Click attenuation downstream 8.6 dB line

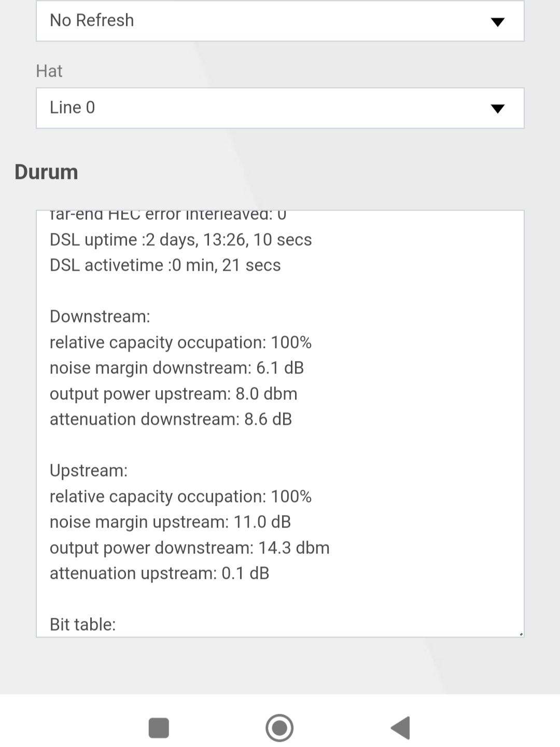pyautogui.click(x=171, y=419)
